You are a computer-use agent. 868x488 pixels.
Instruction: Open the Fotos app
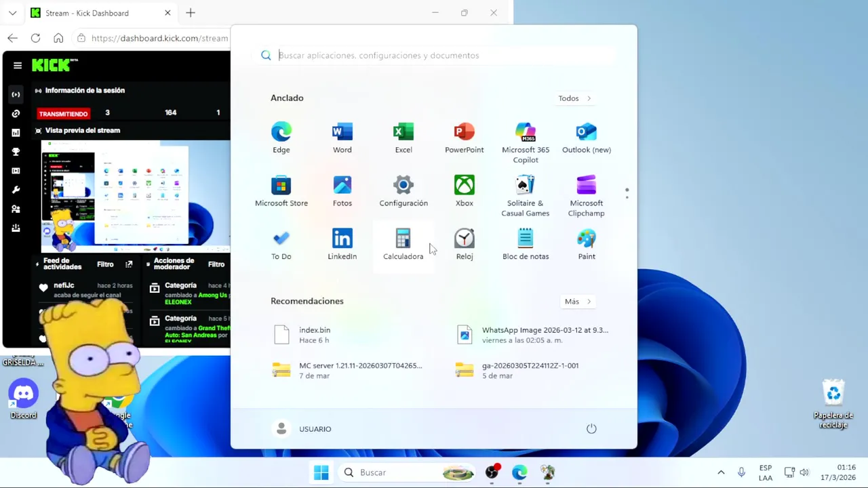(342, 191)
